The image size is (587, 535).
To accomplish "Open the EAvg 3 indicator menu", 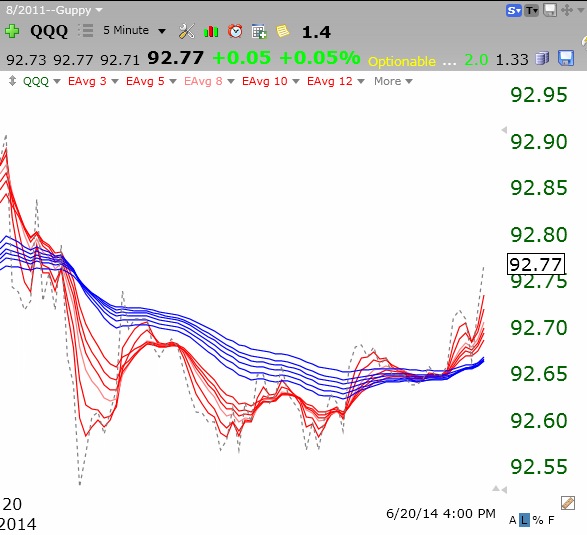I will pyautogui.click(x=93, y=81).
